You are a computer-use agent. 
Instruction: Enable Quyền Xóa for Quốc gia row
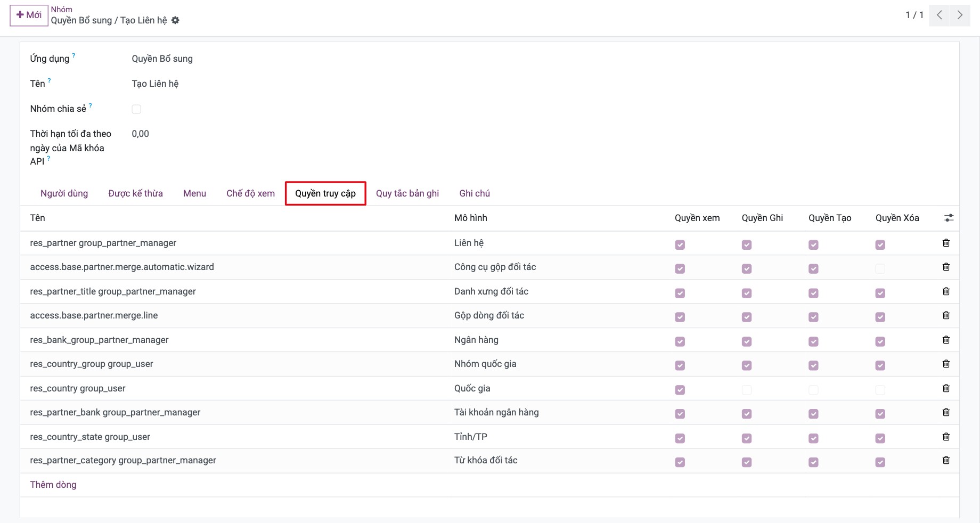click(880, 390)
